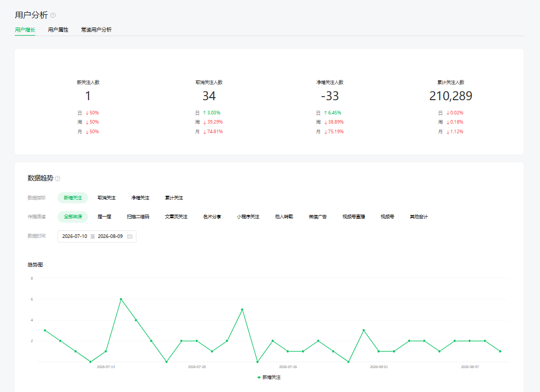
Task: Select 小程序关注 channel filter
Action: 248,217
